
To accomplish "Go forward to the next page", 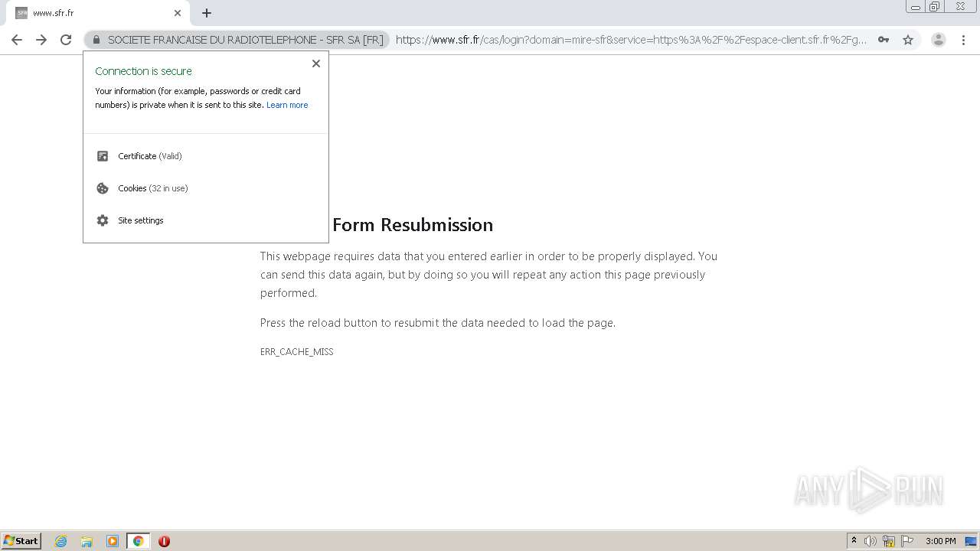I will [41, 40].
